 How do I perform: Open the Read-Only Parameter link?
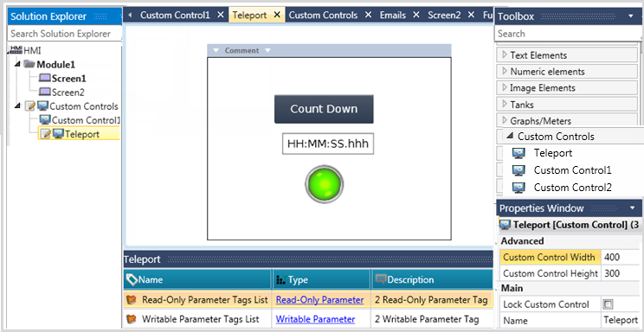[319, 300]
